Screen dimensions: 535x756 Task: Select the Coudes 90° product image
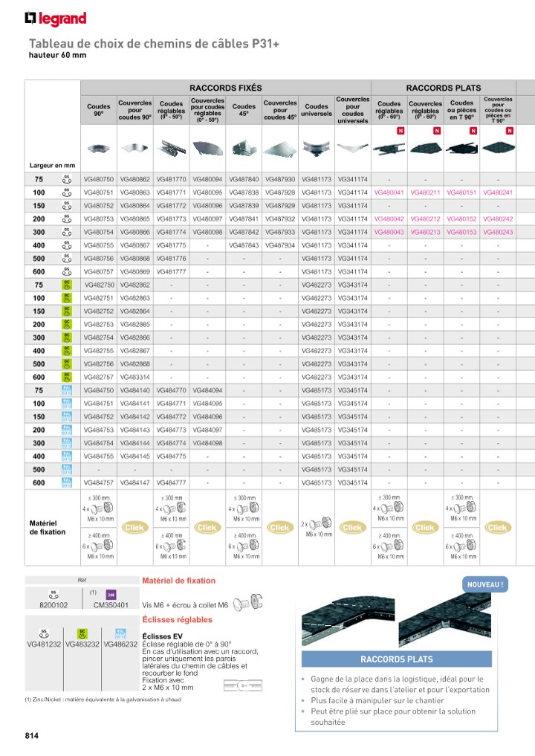click(x=98, y=148)
